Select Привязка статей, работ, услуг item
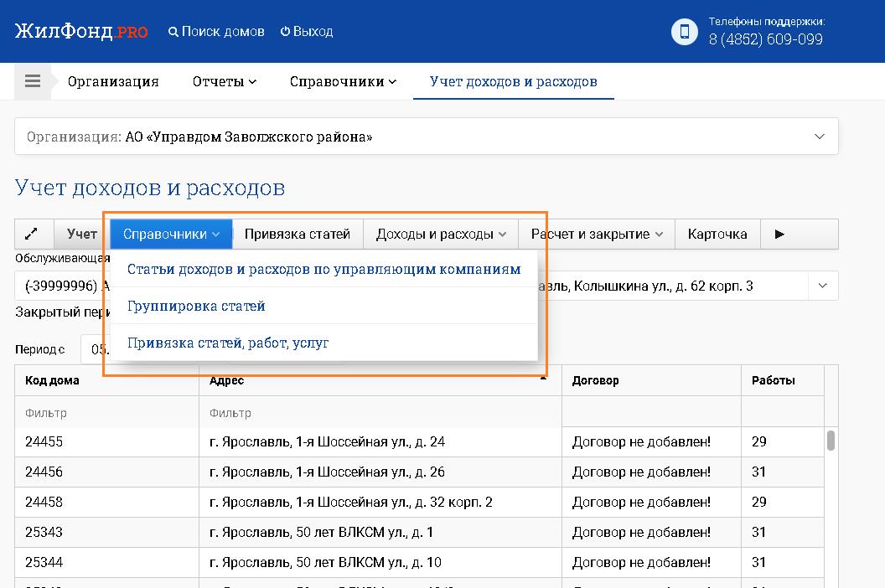The height and width of the screenshot is (588, 885). click(228, 343)
